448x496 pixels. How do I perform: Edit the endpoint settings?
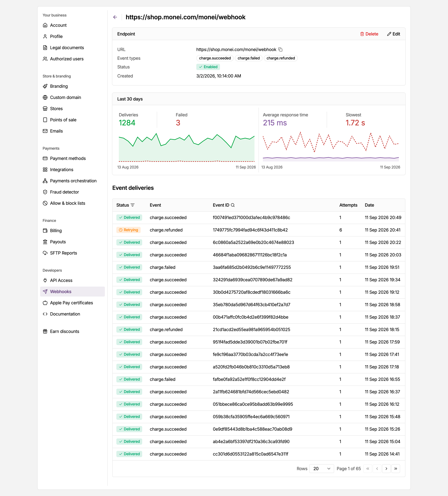coord(394,34)
